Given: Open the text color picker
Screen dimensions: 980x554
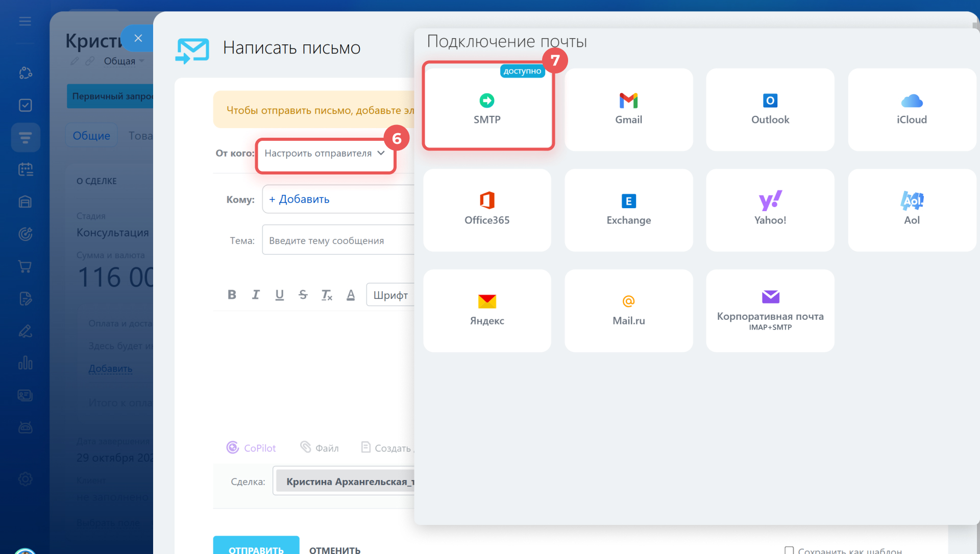Looking at the screenshot, I should pyautogui.click(x=351, y=294).
